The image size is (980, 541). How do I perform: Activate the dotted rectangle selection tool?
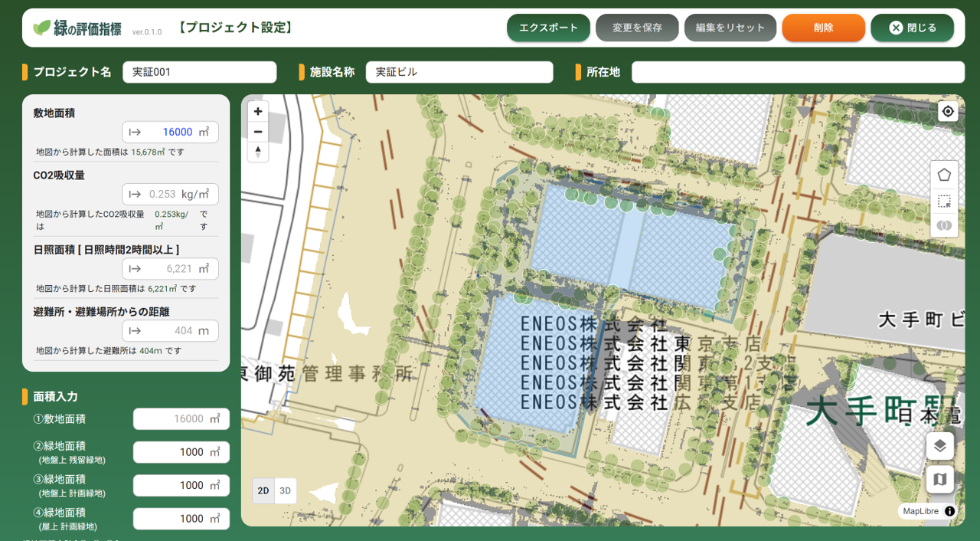(x=944, y=201)
